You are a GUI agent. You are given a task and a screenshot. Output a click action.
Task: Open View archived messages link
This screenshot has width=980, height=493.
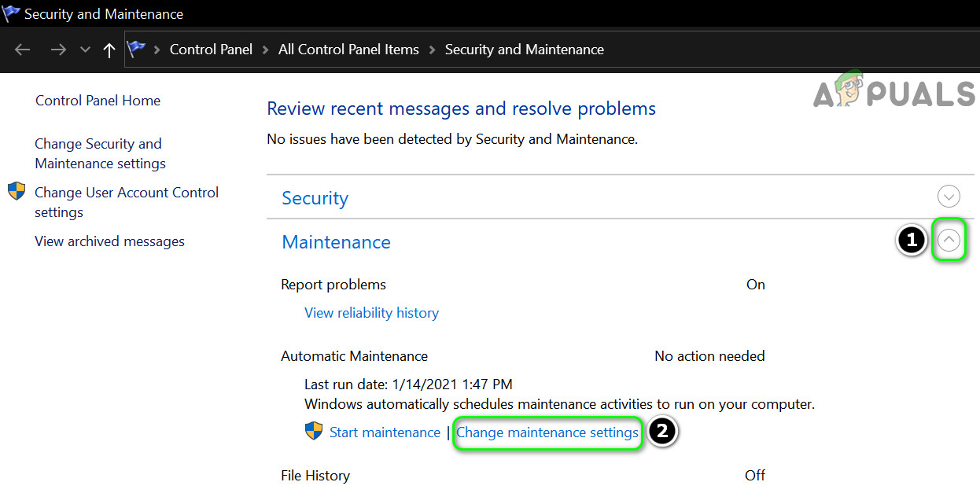click(109, 241)
